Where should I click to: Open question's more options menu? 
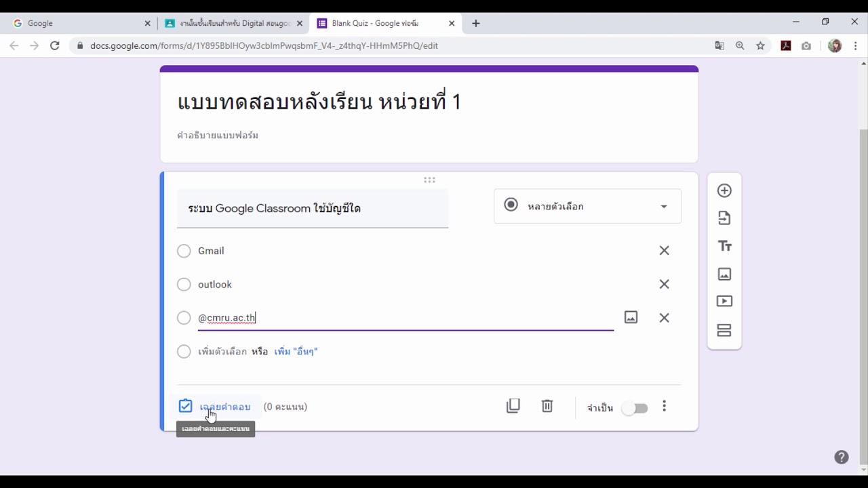coord(664,406)
